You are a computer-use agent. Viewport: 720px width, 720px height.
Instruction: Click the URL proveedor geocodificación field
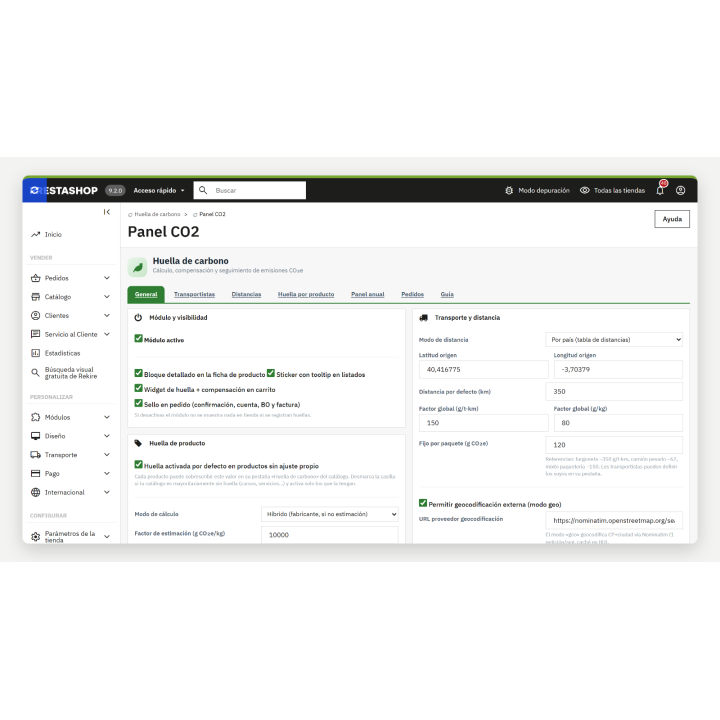tap(614, 520)
